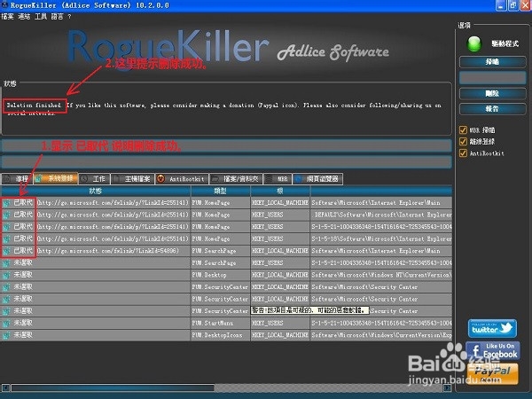532x399 pixels.
Task: Click the 'PUM.StartMenu' type cell
Action: (x=221, y=324)
